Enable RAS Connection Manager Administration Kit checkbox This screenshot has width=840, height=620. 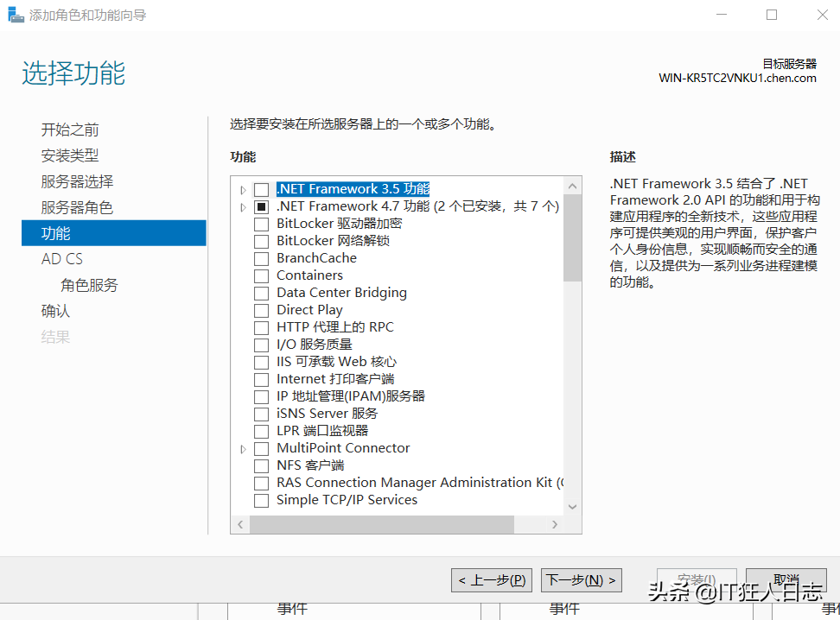click(x=262, y=483)
